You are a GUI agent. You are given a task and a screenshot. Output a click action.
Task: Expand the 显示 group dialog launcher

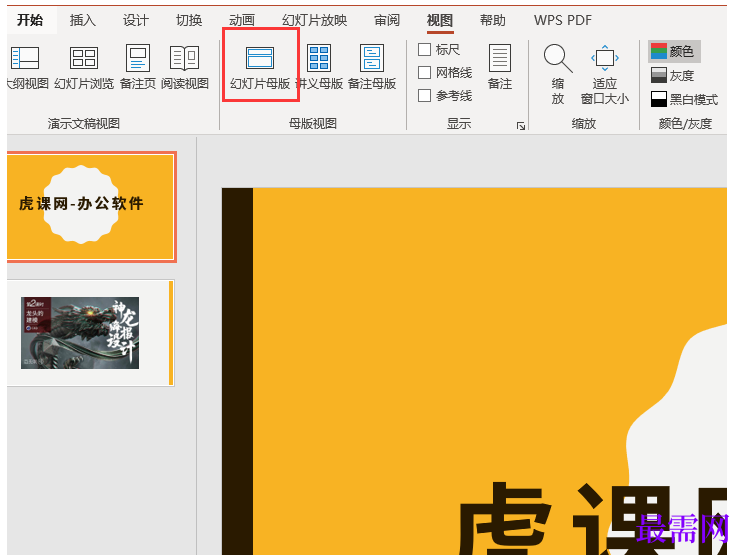520,126
